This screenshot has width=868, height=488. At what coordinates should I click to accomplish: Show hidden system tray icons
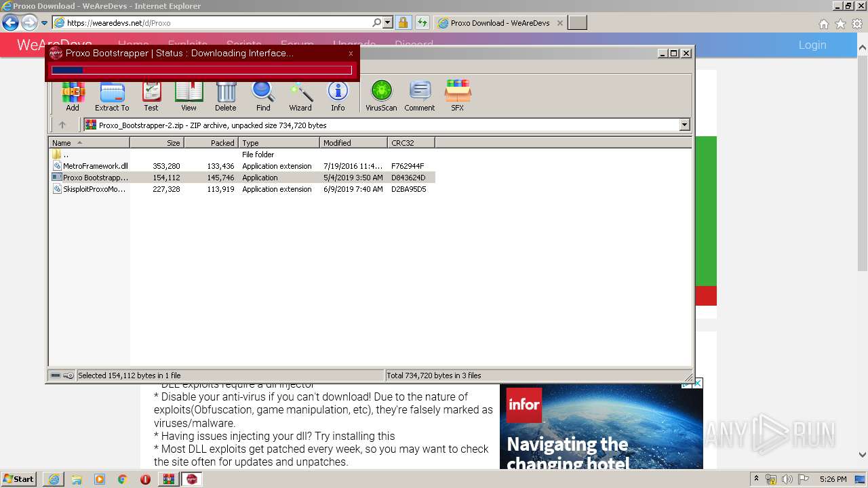(756, 479)
